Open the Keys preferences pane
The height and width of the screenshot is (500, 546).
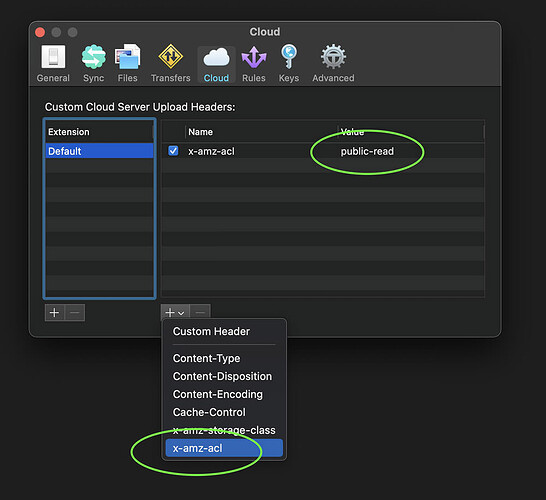point(289,63)
